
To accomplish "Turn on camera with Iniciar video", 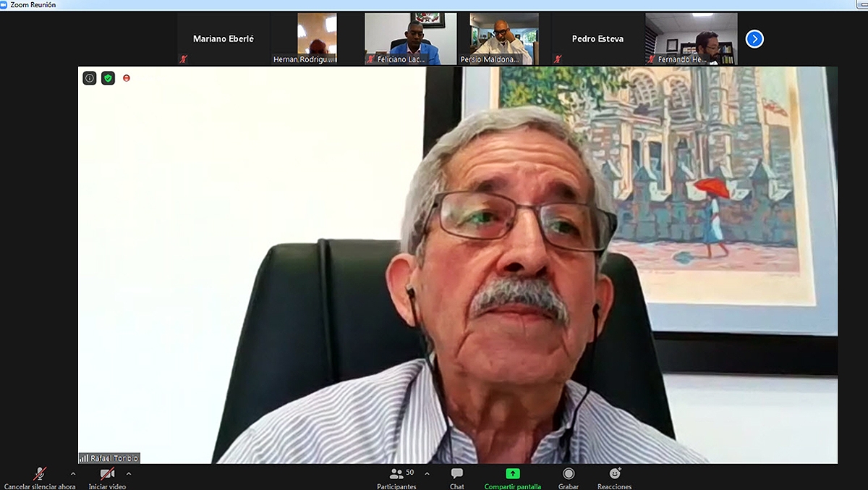I will click(107, 478).
